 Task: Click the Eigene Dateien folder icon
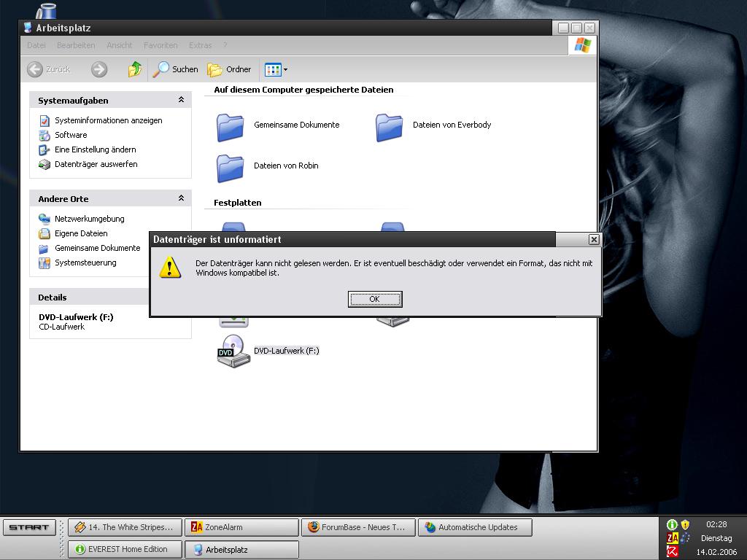coord(44,234)
